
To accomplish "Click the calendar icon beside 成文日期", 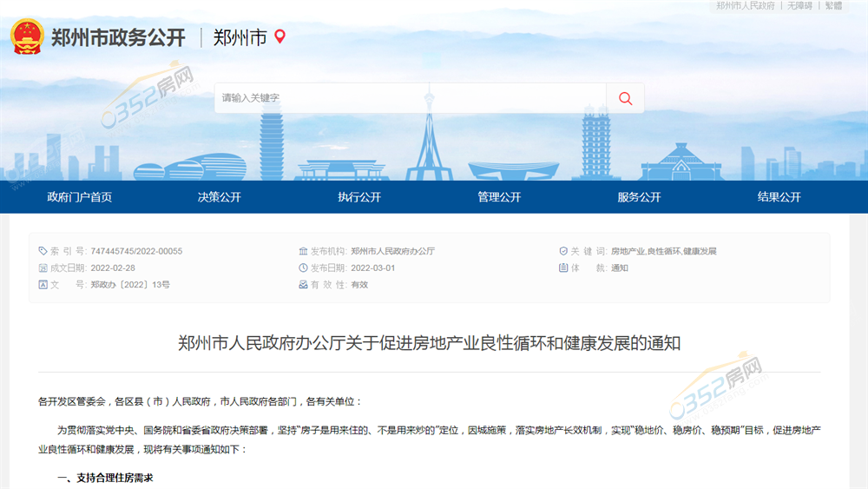I will tap(43, 268).
